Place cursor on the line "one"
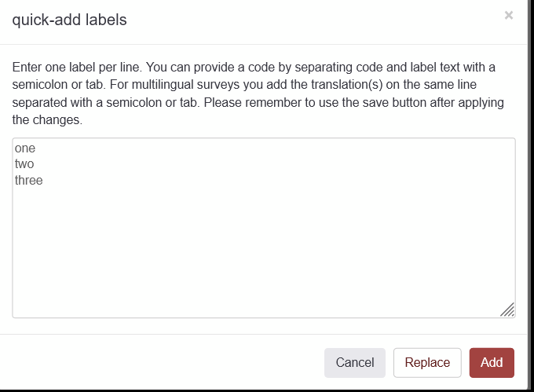 (x=25, y=148)
